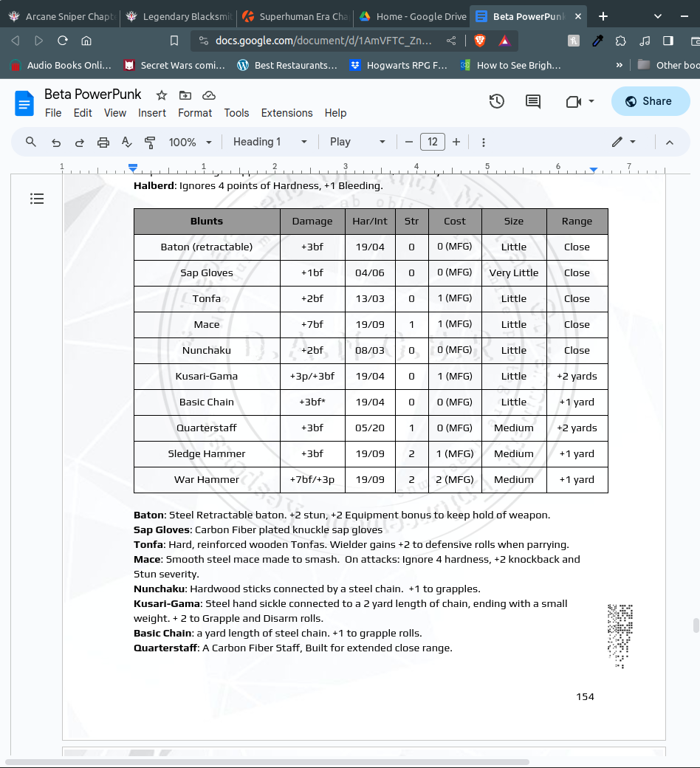Move document using the folder icon
The image size is (700, 768).
pos(185,95)
